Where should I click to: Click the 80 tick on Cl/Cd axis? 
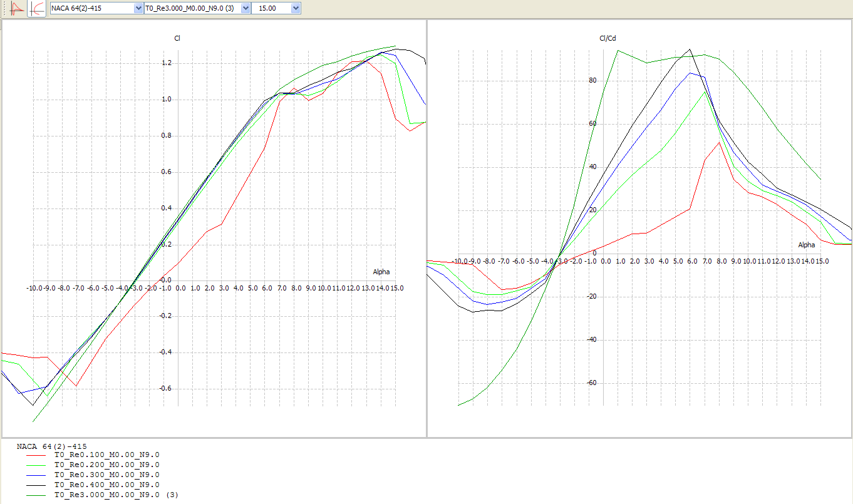tap(591, 81)
